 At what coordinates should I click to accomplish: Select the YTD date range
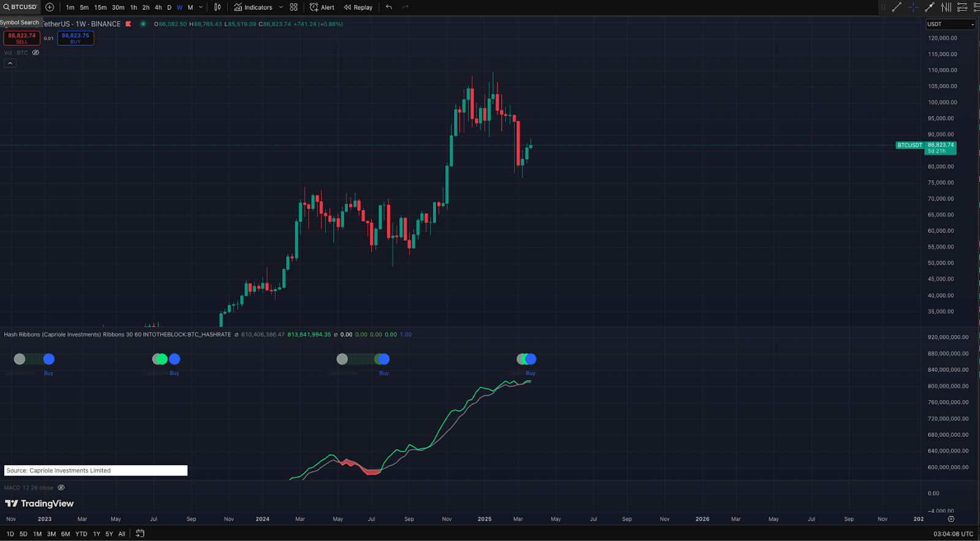pos(81,534)
